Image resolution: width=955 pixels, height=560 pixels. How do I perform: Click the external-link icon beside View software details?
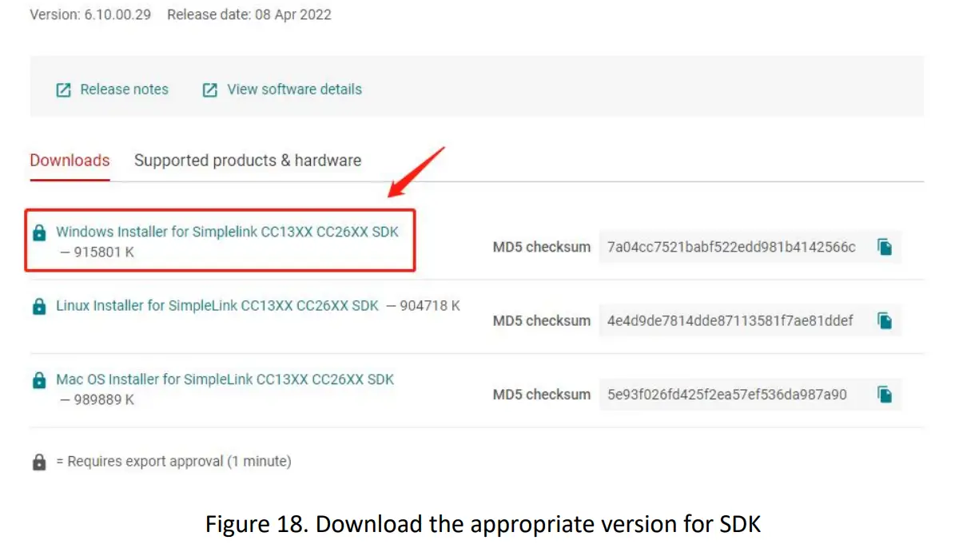point(210,90)
